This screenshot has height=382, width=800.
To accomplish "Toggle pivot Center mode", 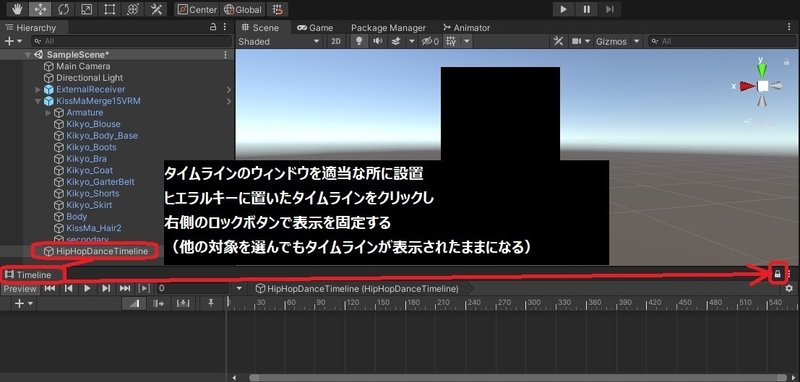I will [x=197, y=9].
